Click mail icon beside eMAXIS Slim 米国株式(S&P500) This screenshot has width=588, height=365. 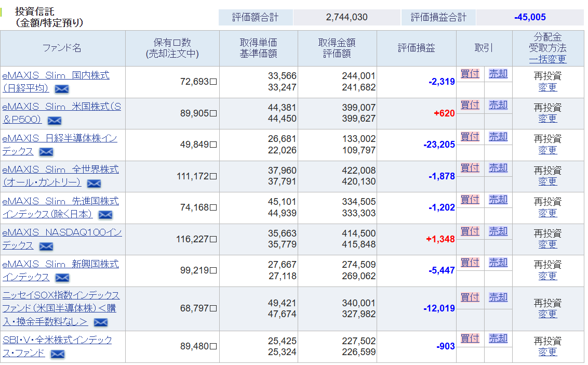coord(55,121)
